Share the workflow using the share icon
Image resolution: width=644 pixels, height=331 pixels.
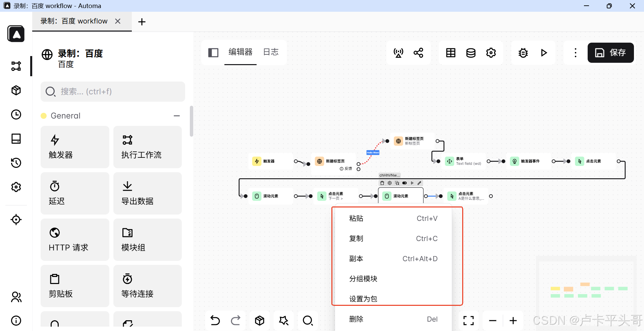[x=418, y=53]
